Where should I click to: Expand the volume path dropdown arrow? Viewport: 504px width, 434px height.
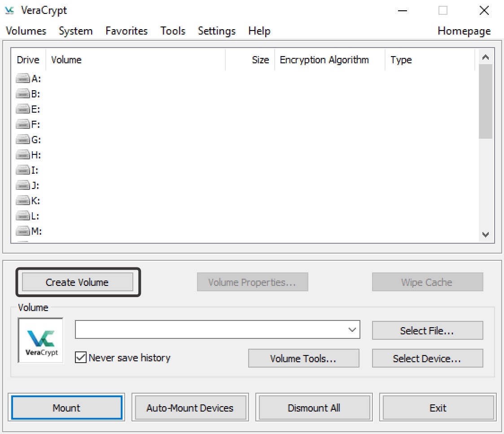coord(352,329)
